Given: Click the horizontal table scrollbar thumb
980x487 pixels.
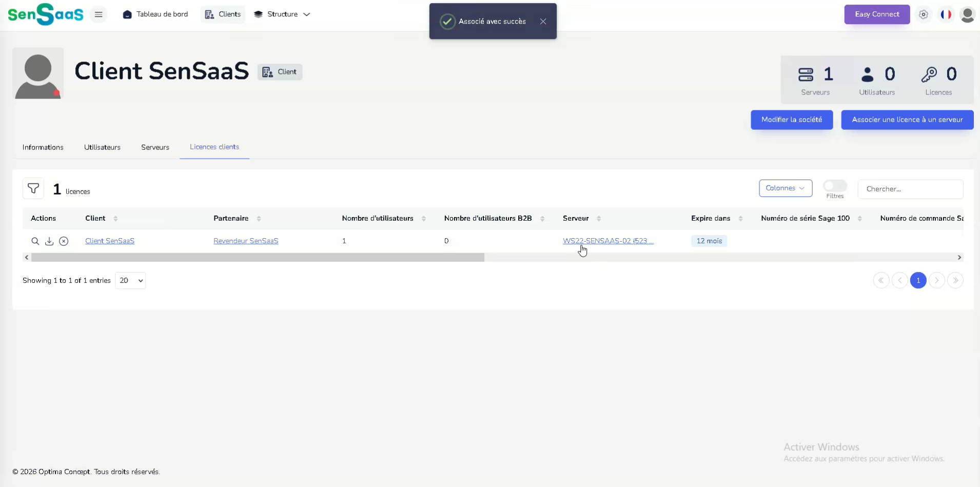Looking at the screenshot, I should [x=258, y=258].
